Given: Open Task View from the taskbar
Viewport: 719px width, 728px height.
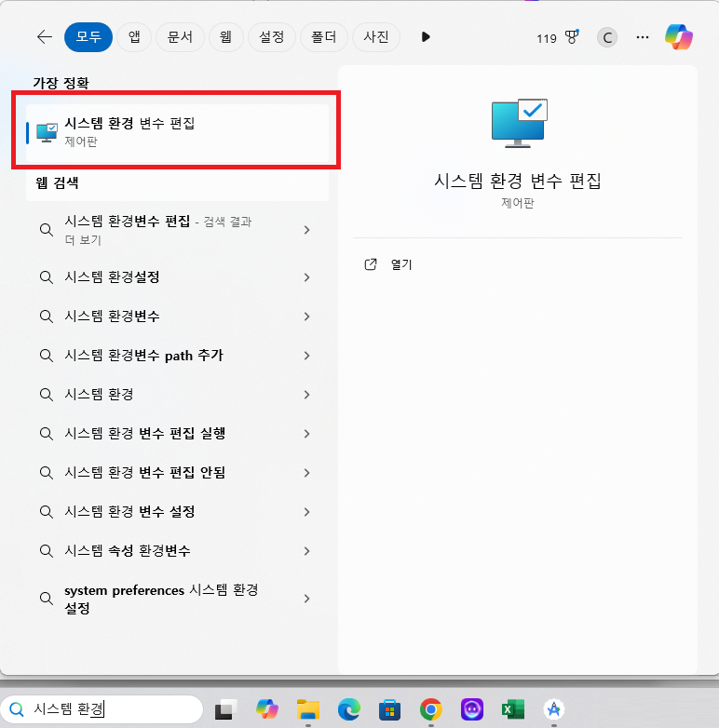Looking at the screenshot, I should tap(225, 709).
